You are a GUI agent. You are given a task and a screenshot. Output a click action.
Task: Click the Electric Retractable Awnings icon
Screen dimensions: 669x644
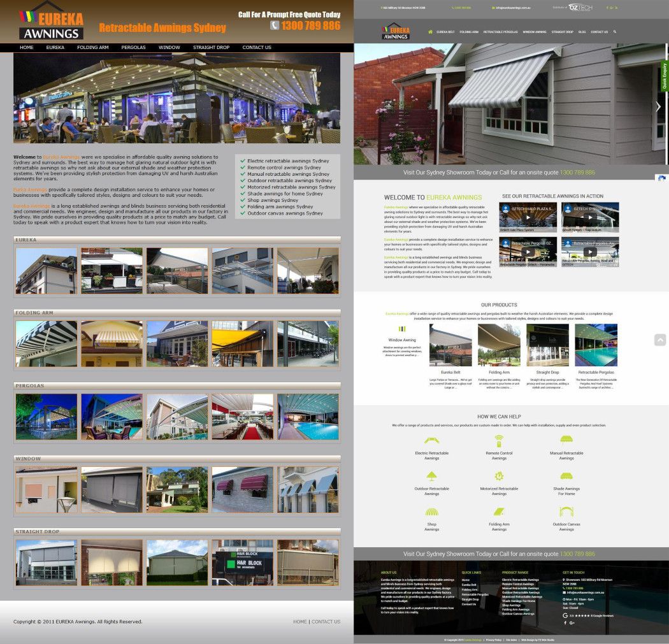pos(431,441)
